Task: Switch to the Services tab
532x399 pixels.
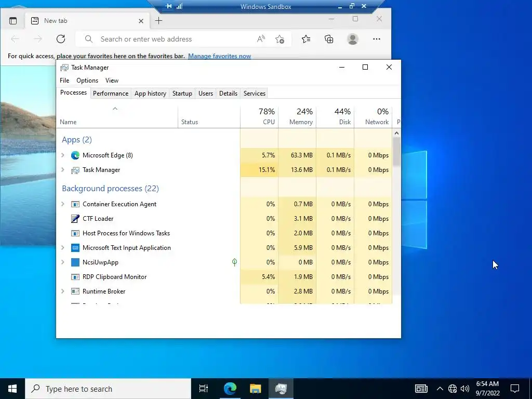Action: 255,94
